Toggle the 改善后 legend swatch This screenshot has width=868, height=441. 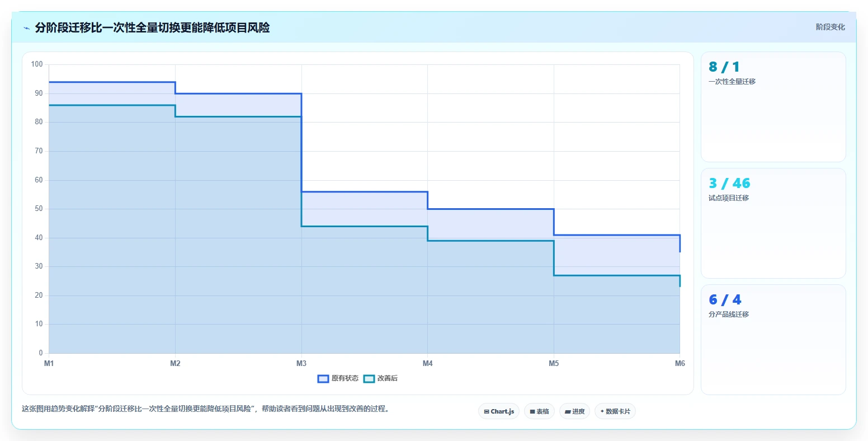369,379
